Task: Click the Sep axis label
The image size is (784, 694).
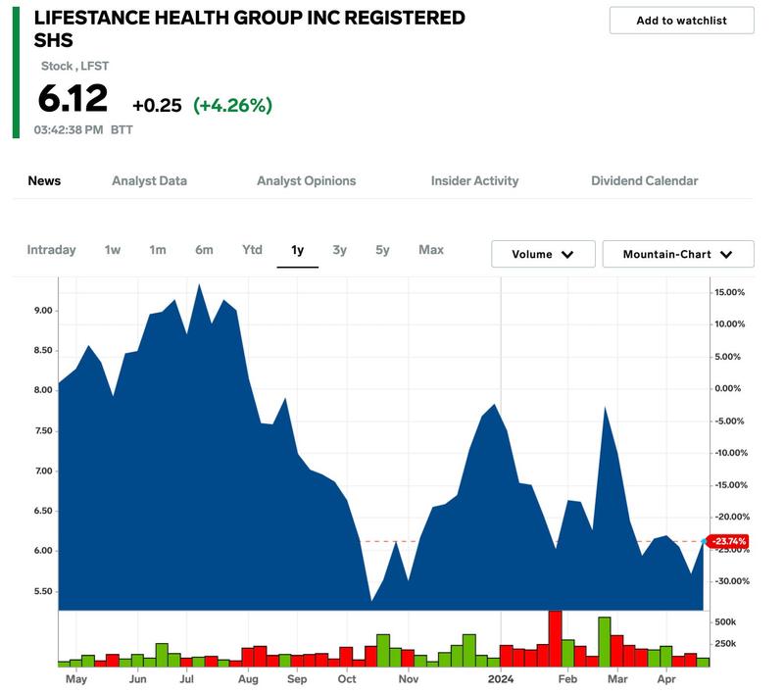Action: coord(297,679)
